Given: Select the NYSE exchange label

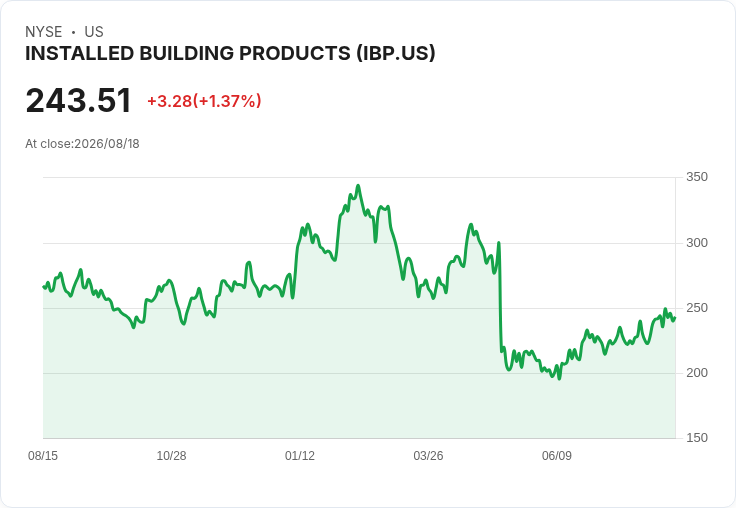Looking at the screenshot, I should point(44,32).
